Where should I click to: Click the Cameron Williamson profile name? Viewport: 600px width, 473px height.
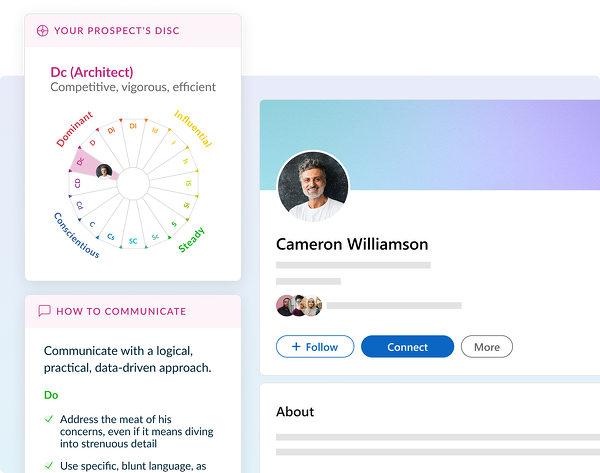(x=352, y=244)
